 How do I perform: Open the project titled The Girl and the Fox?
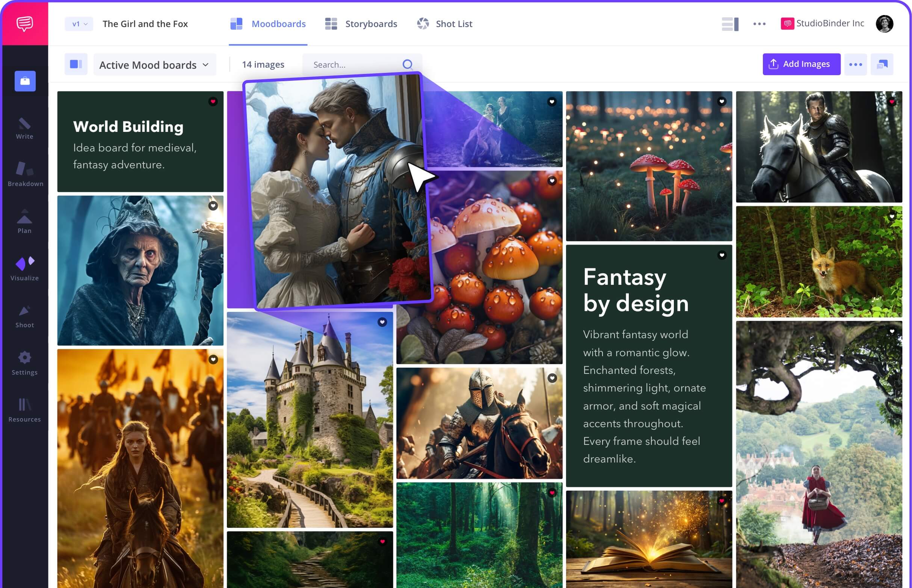pos(145,24)
